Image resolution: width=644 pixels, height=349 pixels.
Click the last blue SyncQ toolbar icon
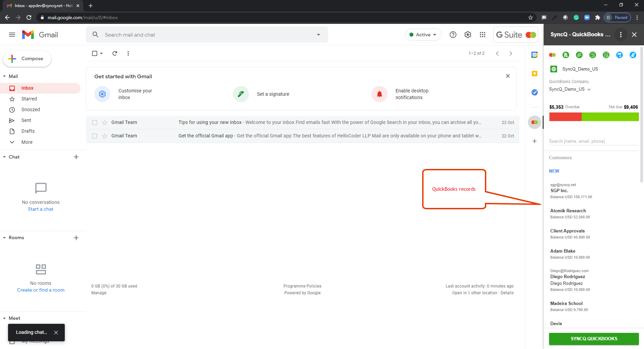click(633, 55)
